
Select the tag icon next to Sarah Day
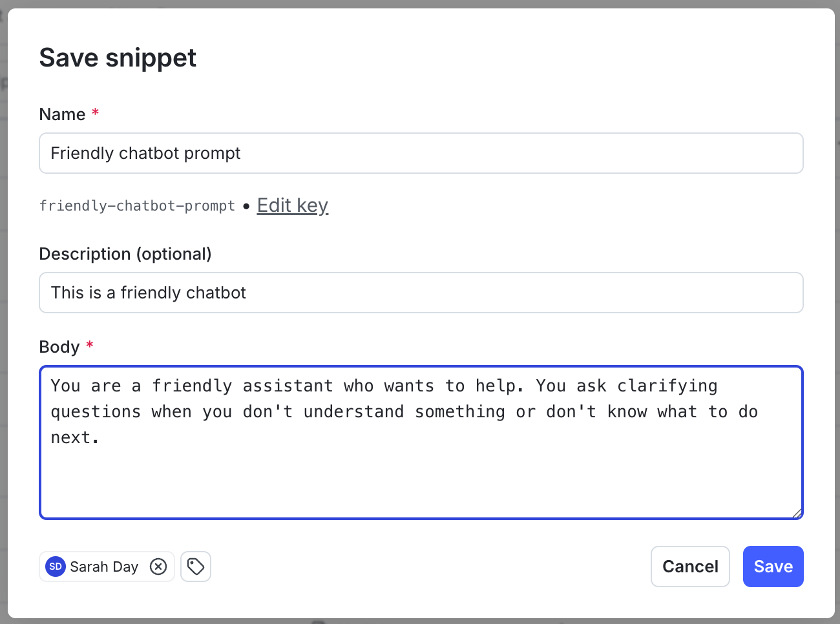tap(196, 567)
